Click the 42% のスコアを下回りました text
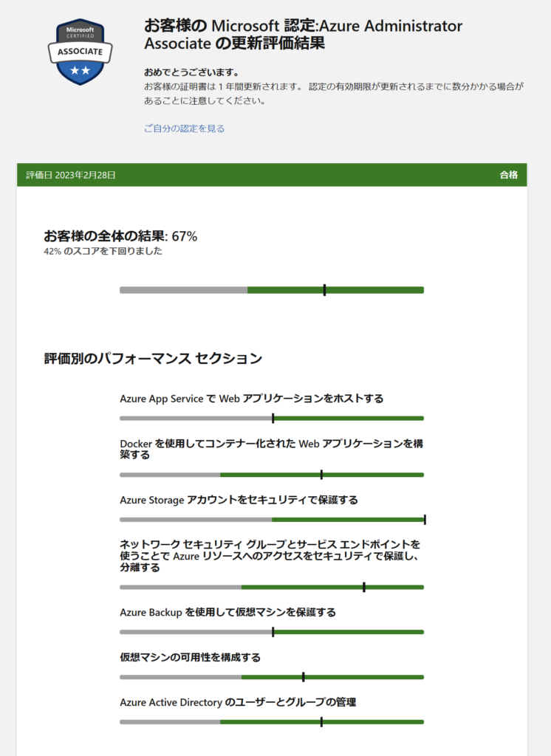Viewport: 551px width, 756px height. coord(103,251)
